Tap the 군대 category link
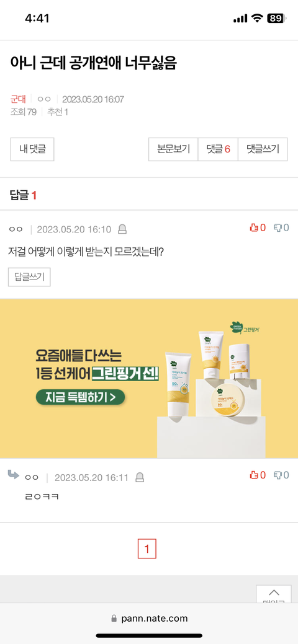The width and height of the screenshot is (298, 644). pyautogui.click(x=18, y=99)
